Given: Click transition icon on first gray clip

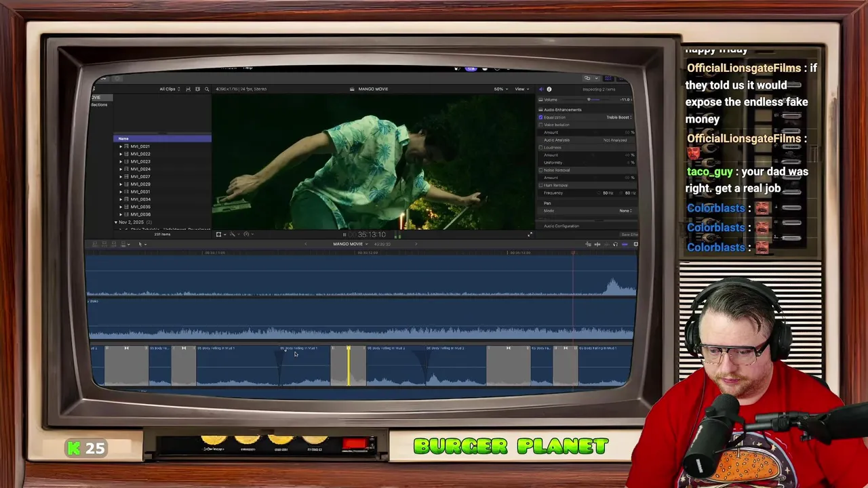Looking at the screenshot, I should [126, 348].
